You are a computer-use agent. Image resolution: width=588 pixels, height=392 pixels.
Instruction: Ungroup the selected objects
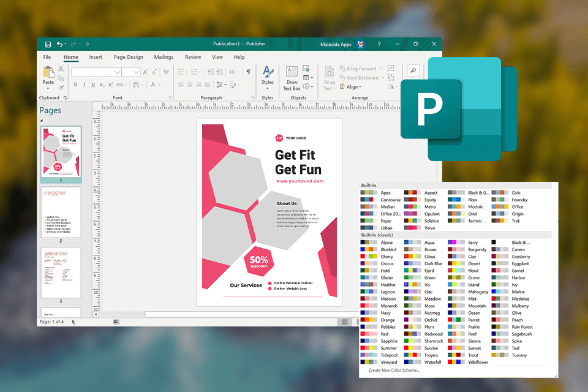point(391,78)
